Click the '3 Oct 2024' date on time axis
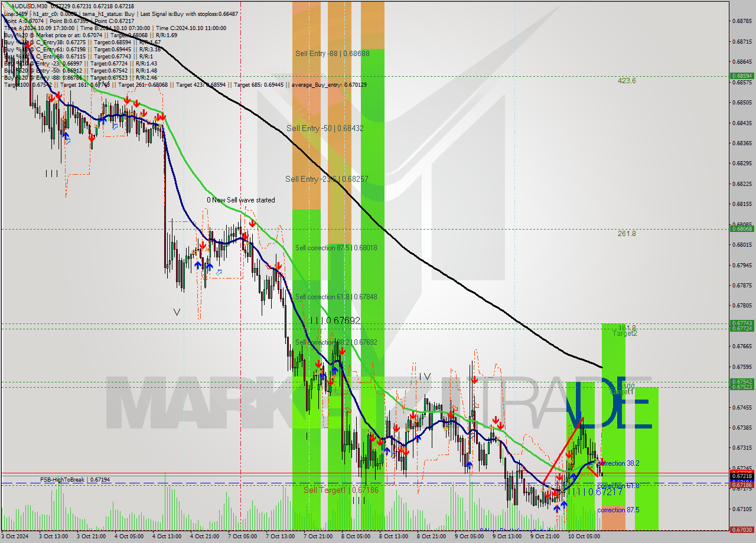 [x=15, y=537]
